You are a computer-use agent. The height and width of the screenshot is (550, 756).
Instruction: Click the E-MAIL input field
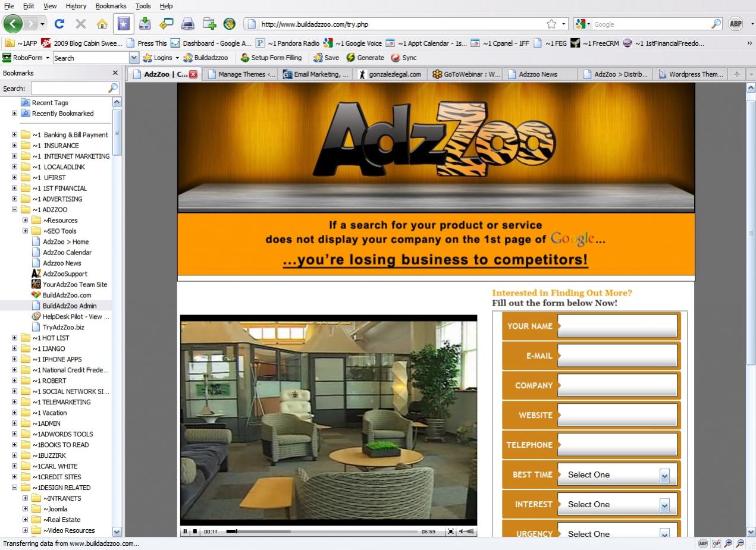[617, 356]
